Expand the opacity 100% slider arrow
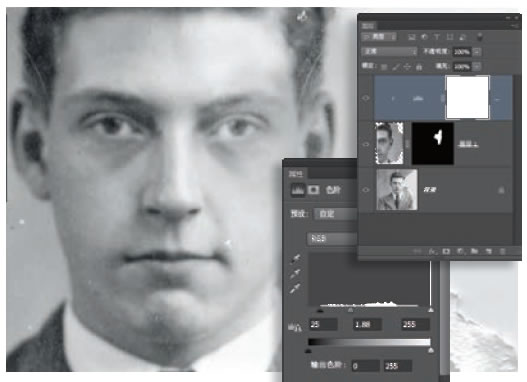527x382 pixels. point(477,52)
